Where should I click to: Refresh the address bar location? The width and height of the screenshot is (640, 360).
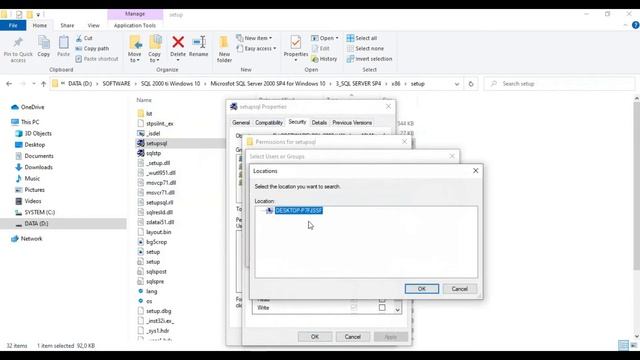pyautogui.click(x=471, y=84)
